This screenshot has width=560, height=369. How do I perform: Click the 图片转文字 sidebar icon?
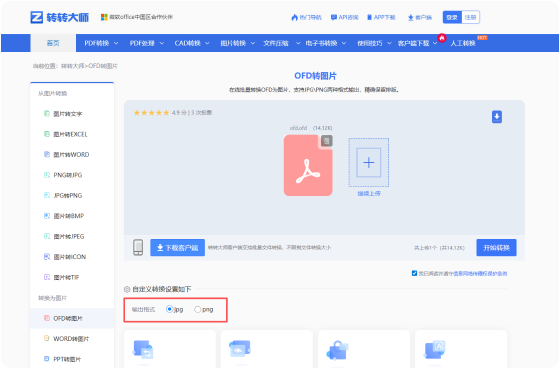[x=47, y=114]
